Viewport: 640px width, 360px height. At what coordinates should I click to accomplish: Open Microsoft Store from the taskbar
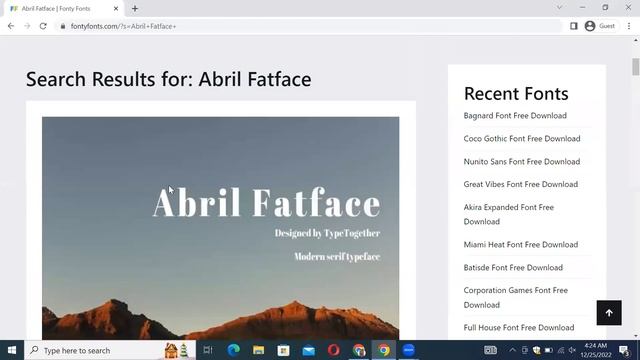click(283, 350)
